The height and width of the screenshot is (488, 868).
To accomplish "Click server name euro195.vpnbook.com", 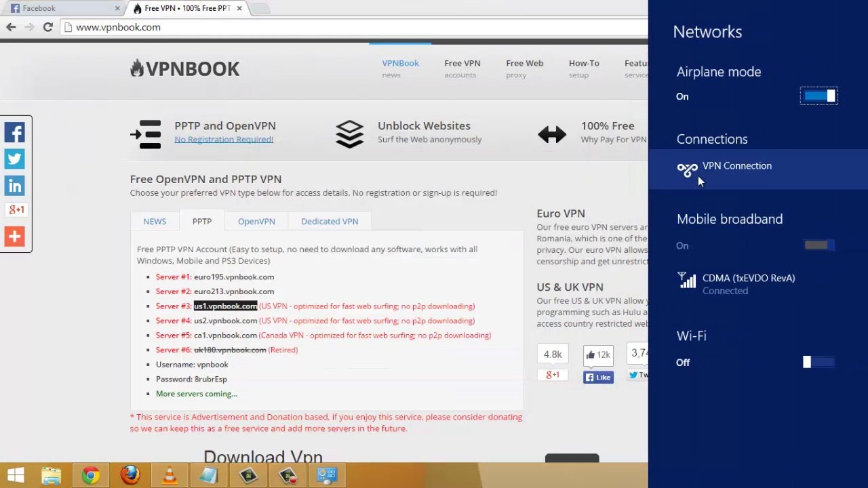I will point(234,277).
